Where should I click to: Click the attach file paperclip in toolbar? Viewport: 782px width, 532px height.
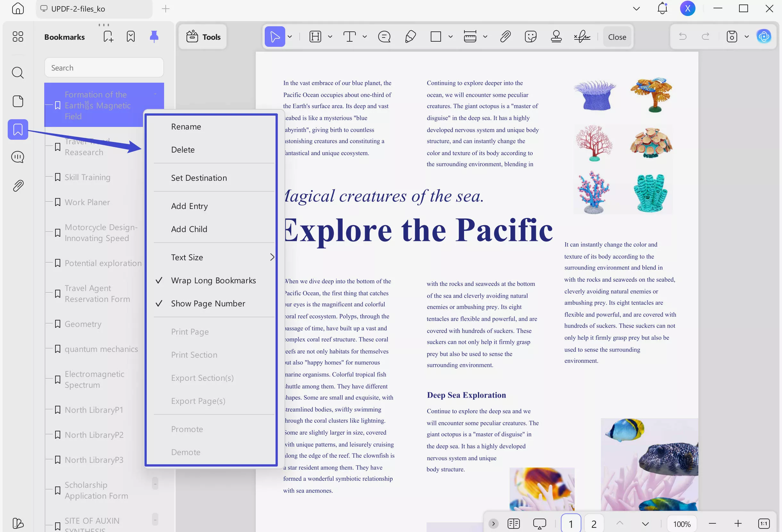(x=505, y=36)
